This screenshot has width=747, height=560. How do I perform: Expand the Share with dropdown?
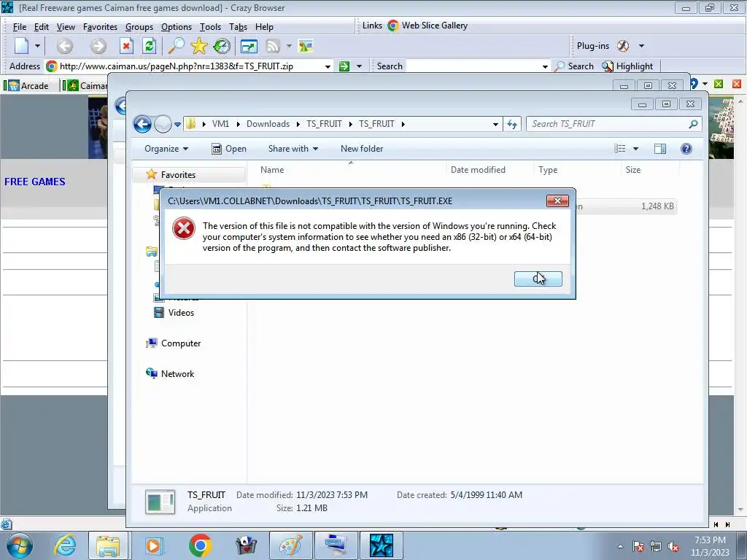pyautogui.click(x=293, y=149)
